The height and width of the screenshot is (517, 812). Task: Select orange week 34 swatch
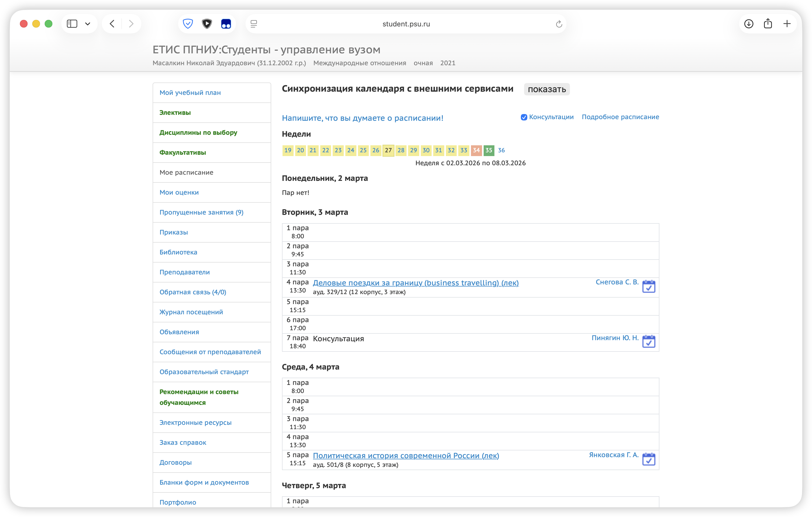(476, 150)
